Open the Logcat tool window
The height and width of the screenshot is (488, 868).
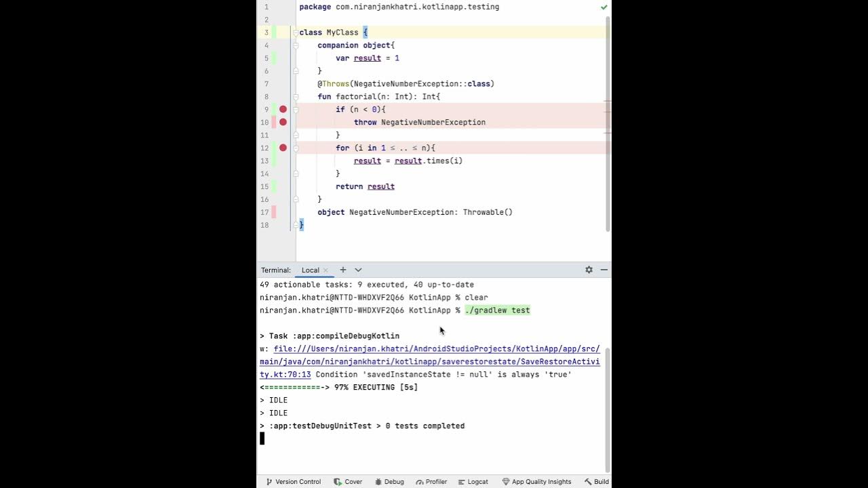[473, 482]
